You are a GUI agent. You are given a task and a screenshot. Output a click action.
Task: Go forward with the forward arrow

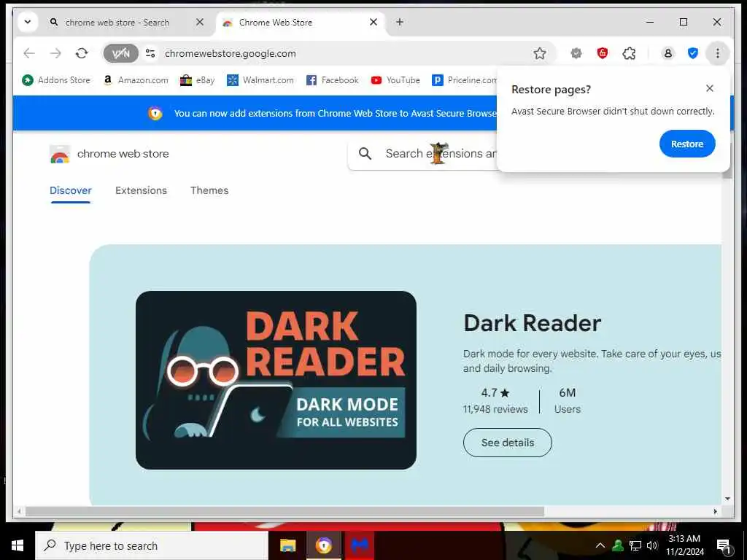(x=55, y=53)
